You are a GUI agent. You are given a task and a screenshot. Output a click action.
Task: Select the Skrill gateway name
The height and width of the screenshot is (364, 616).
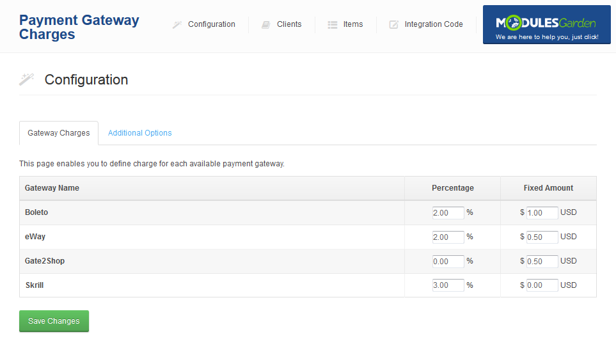pos(34,285)
